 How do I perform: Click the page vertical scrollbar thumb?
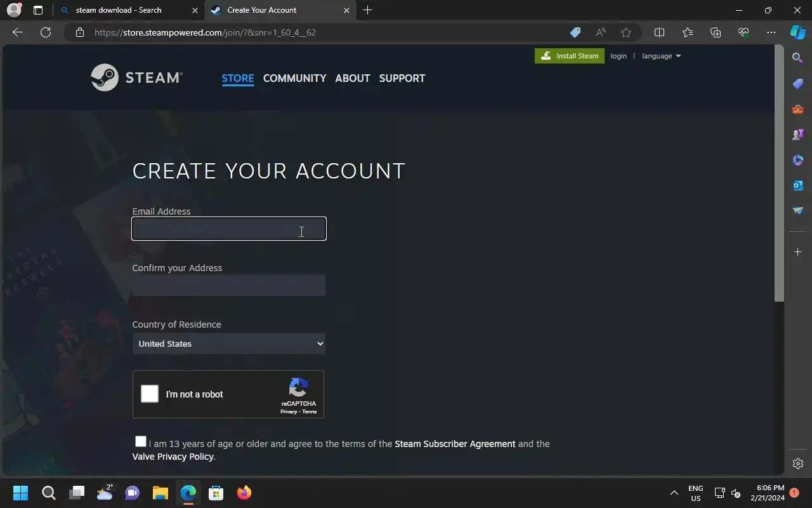[780, 173]
